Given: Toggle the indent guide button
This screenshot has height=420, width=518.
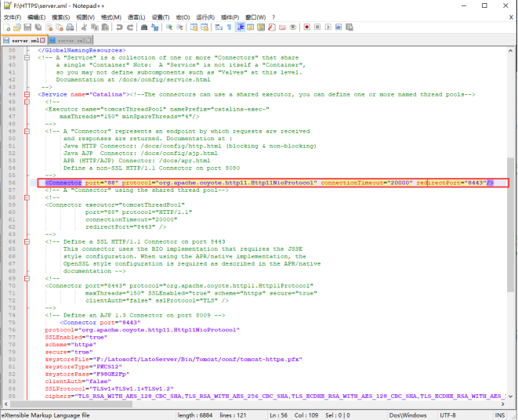Looking at the screenshot, I should (x=240, y=27).
